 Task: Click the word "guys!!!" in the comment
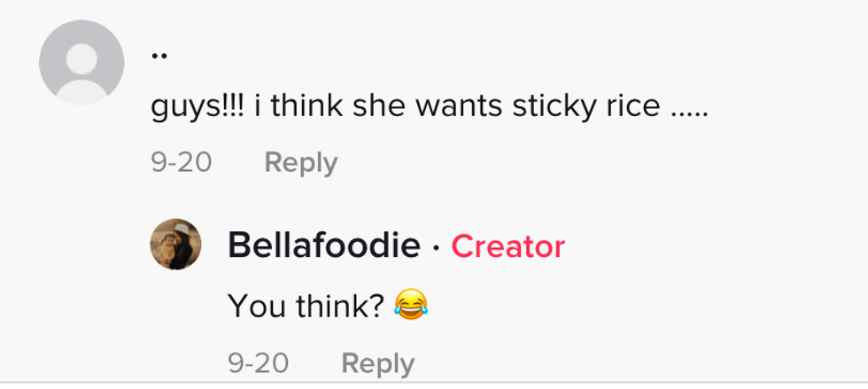point(191,107)
